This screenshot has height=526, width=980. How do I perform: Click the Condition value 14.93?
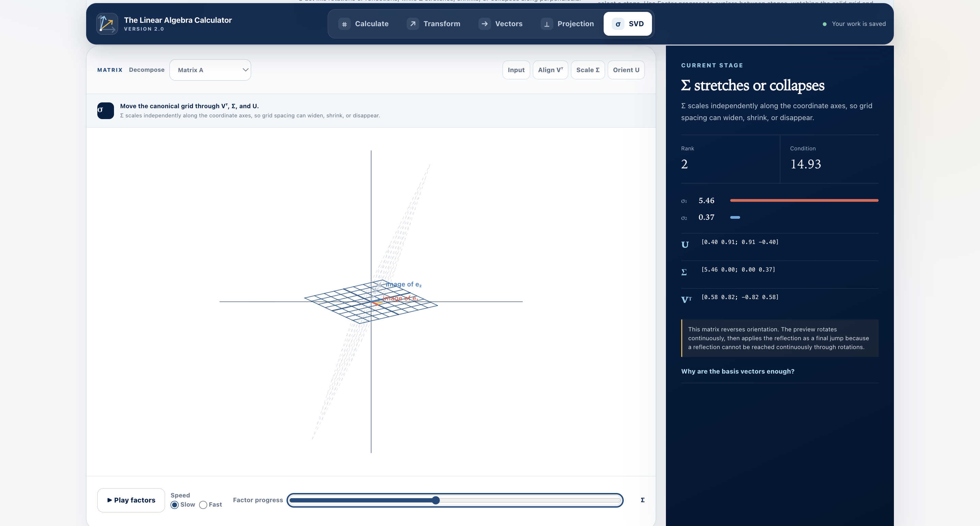pos(805,164)
